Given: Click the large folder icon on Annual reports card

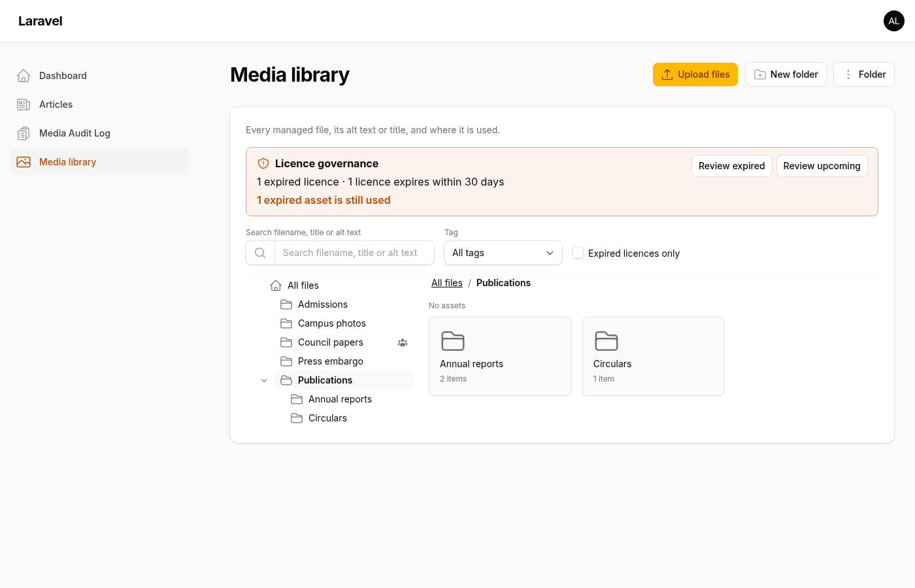Looking at the screenshot, I should 453,341.
